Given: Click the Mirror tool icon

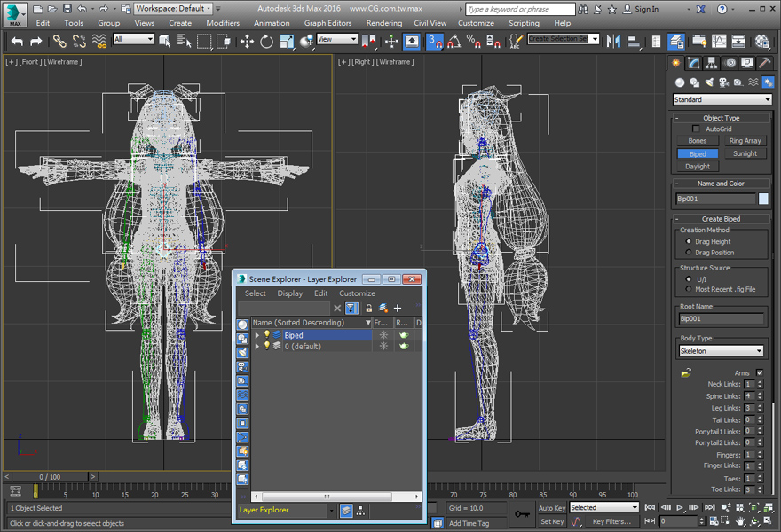Looking at the screenshot, I should pos(613,42).
